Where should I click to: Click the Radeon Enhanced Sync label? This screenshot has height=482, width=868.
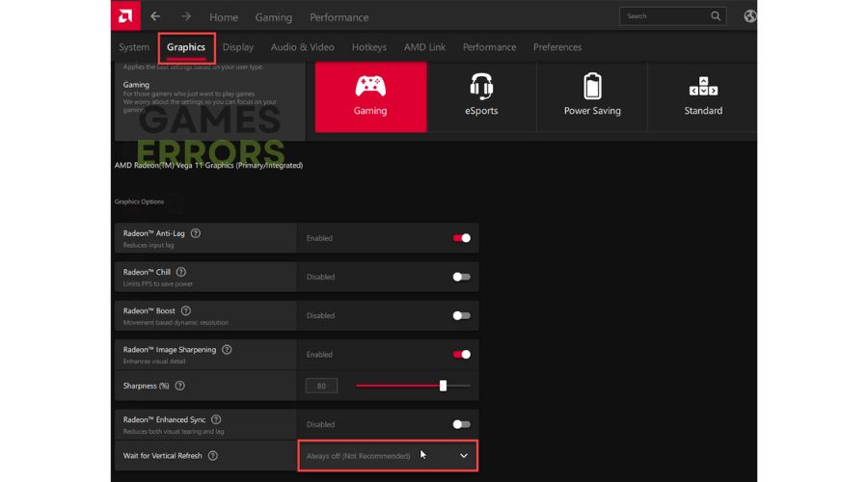[x=164, y=420]
